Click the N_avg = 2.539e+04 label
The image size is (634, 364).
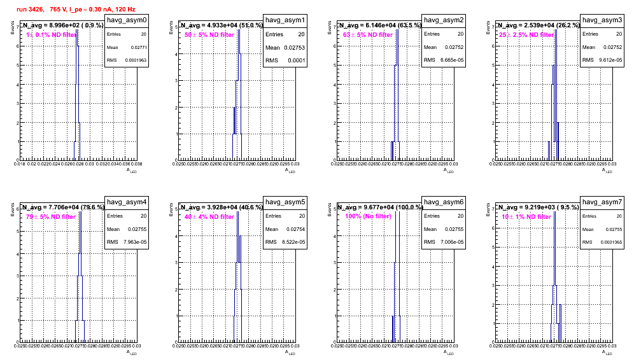(539, 25)
